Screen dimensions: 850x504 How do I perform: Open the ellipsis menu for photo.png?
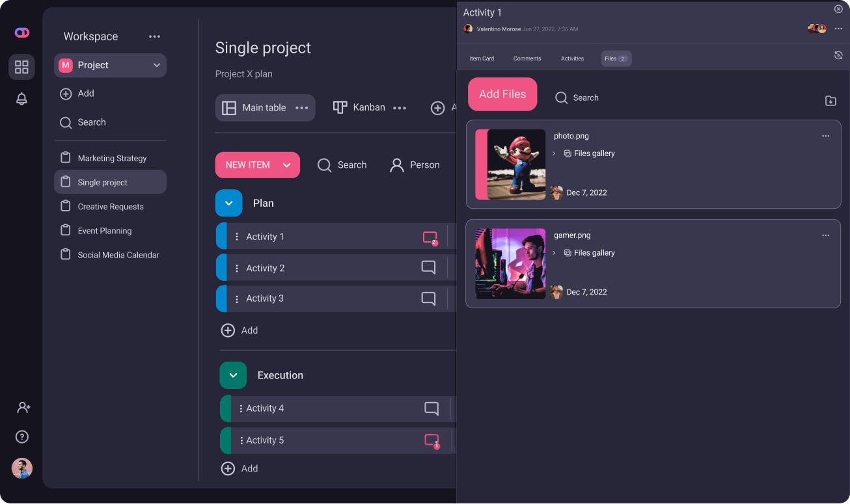825,136
